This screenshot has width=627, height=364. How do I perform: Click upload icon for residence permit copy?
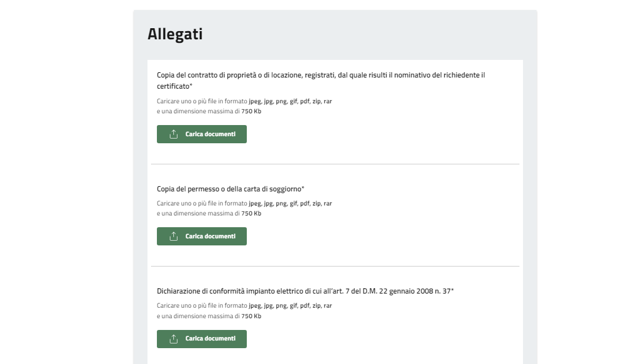pos(173,237)
